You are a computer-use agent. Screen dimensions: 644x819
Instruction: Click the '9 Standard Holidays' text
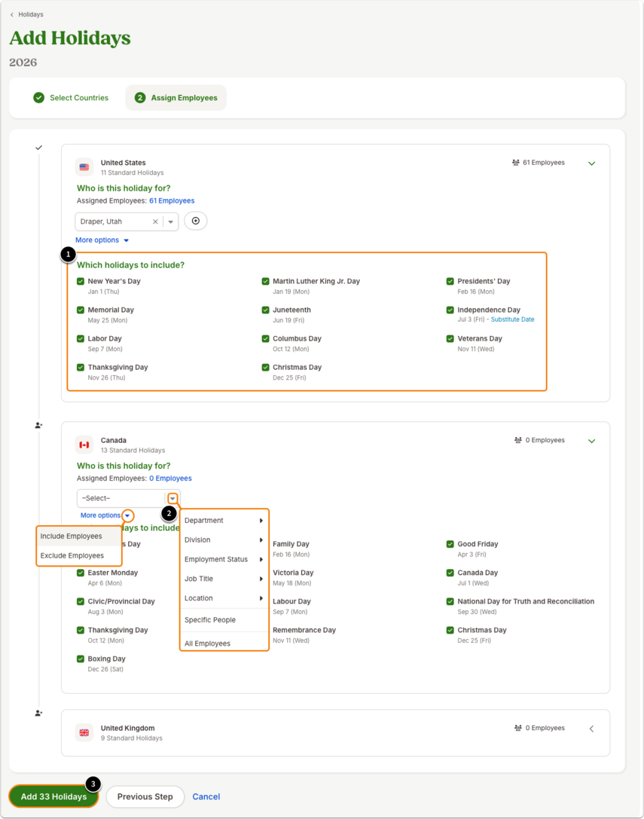pos(132,738)
